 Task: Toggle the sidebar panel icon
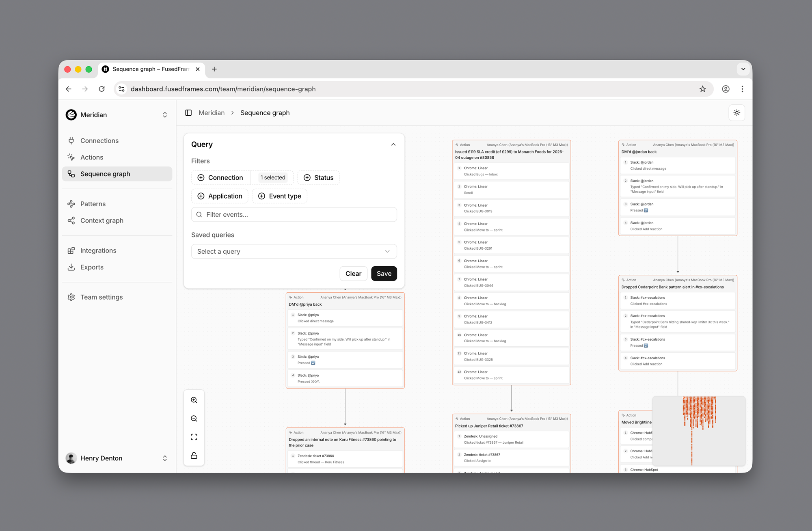[188, 113]
